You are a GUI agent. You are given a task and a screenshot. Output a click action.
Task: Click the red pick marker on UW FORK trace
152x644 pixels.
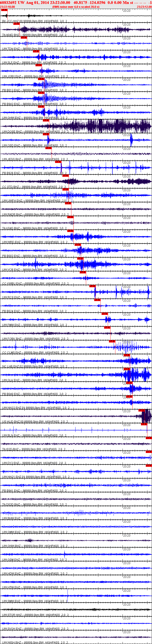point(107,328)
